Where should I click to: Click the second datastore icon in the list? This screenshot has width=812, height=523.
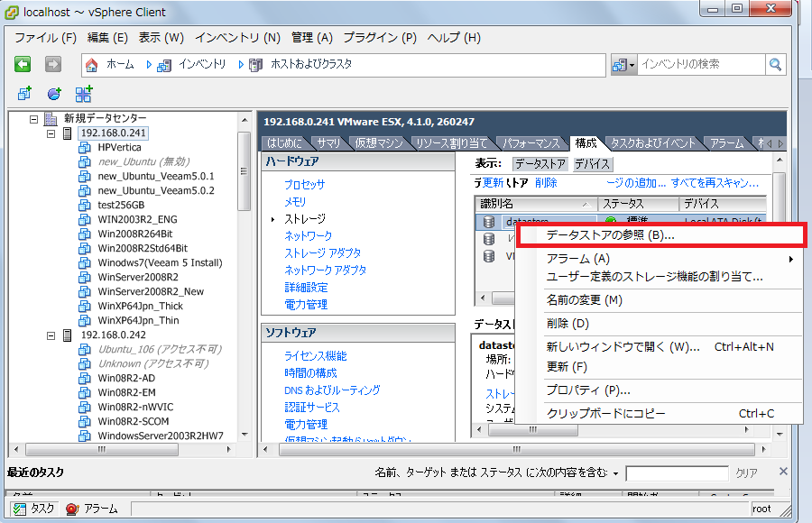pos(488,239)
